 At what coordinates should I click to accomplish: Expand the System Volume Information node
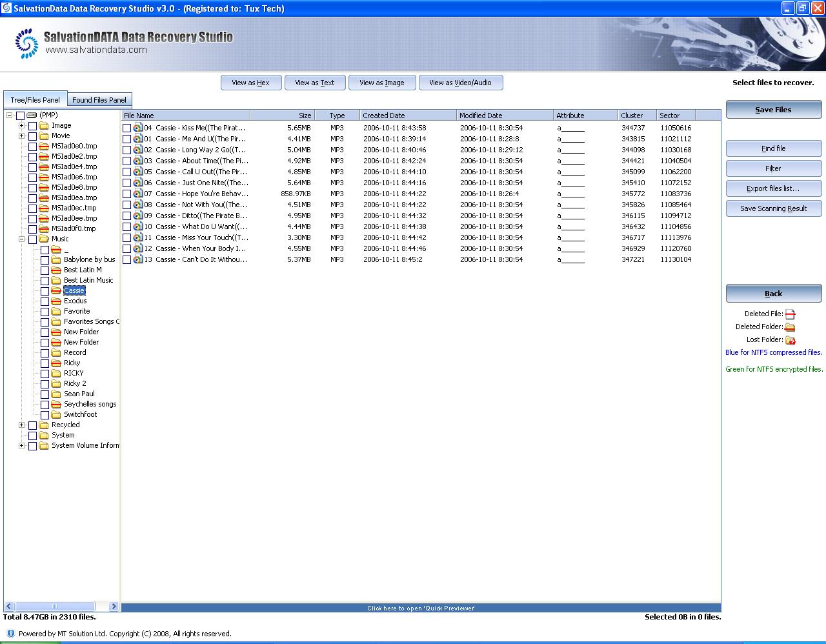point(21,446)
